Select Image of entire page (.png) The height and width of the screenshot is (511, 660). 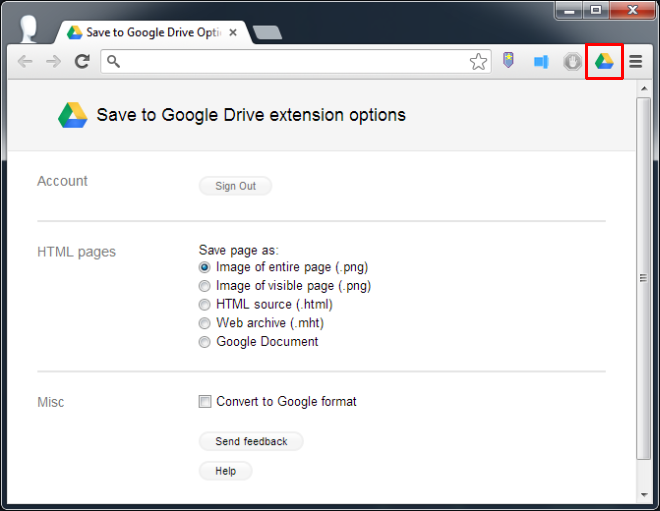[205, 268]
